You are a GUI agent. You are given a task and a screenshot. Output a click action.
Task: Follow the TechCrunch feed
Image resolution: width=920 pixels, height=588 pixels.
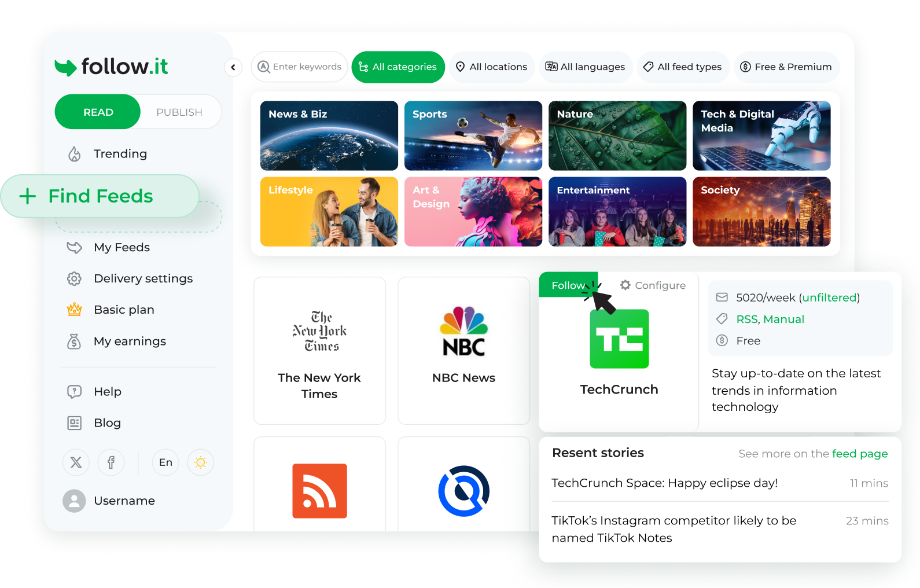(568, 285)
